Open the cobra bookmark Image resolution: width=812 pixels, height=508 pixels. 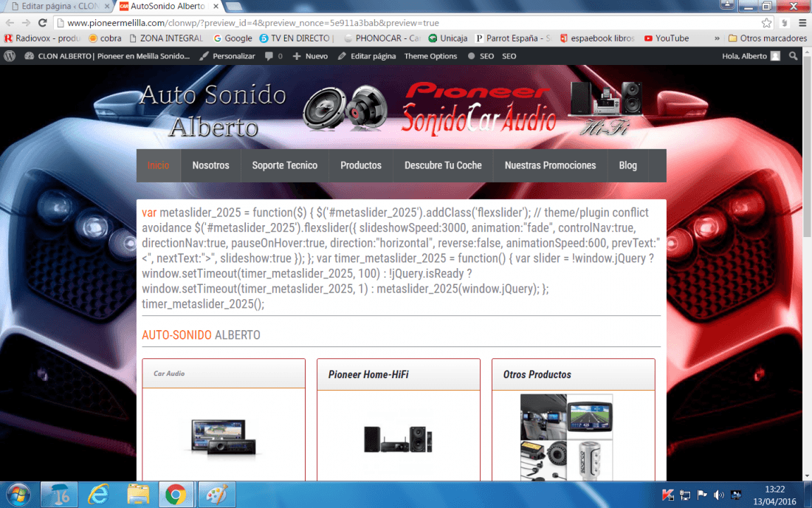coord(105,38)
